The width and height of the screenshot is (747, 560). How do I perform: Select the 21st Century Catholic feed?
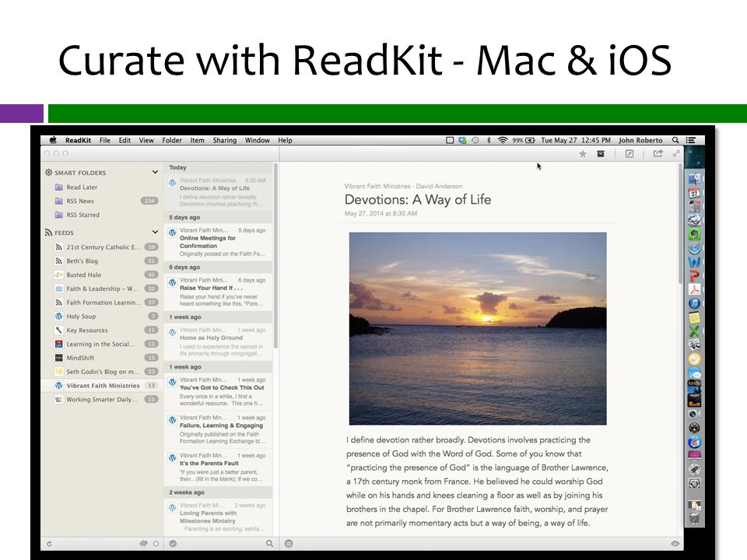[102, 247]
